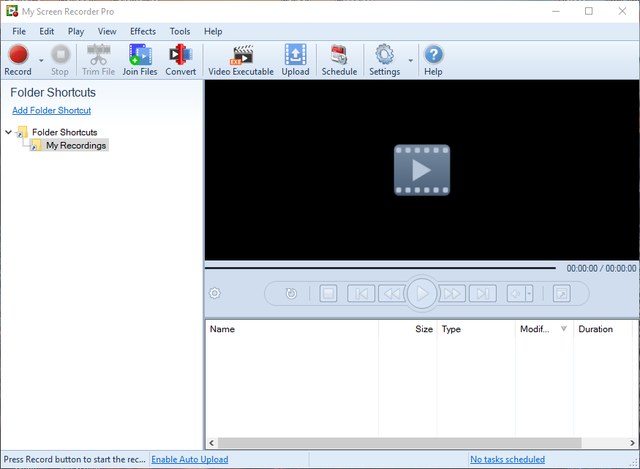The width and height of the screenshot is (640, 469).
Task: Click the status text "Press Record button to start"
Action: (74, 459)
